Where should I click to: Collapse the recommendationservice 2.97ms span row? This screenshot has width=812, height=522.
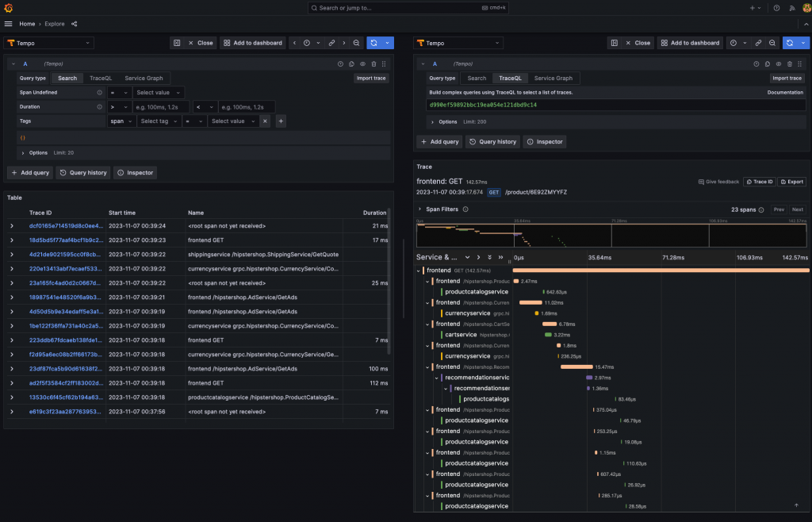[437, 378]
